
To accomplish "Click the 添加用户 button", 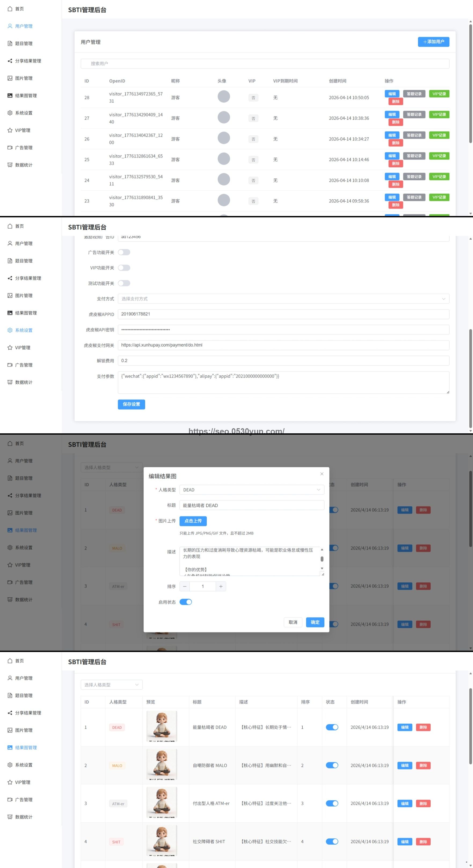I will click(434, 42).
